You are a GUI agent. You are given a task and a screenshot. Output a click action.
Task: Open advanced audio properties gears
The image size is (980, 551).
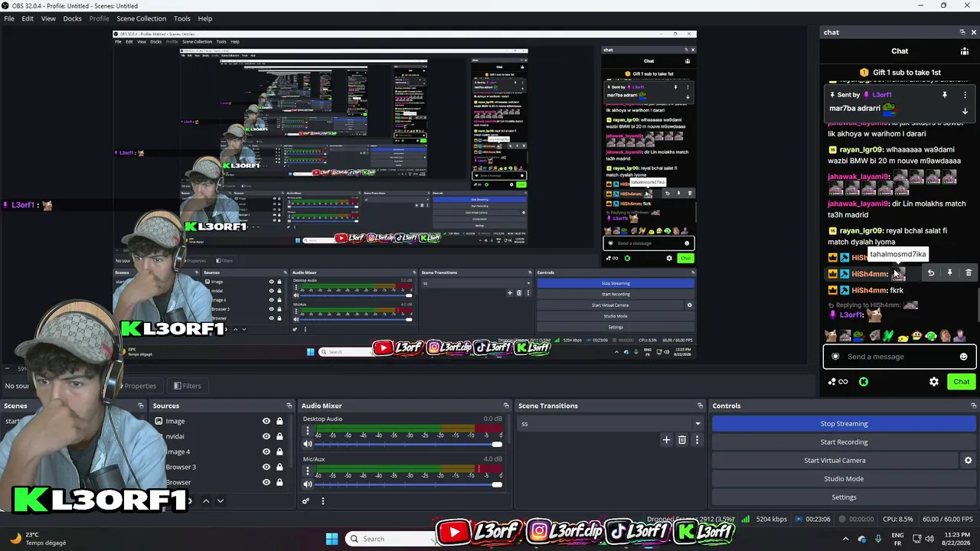(305, 501)
